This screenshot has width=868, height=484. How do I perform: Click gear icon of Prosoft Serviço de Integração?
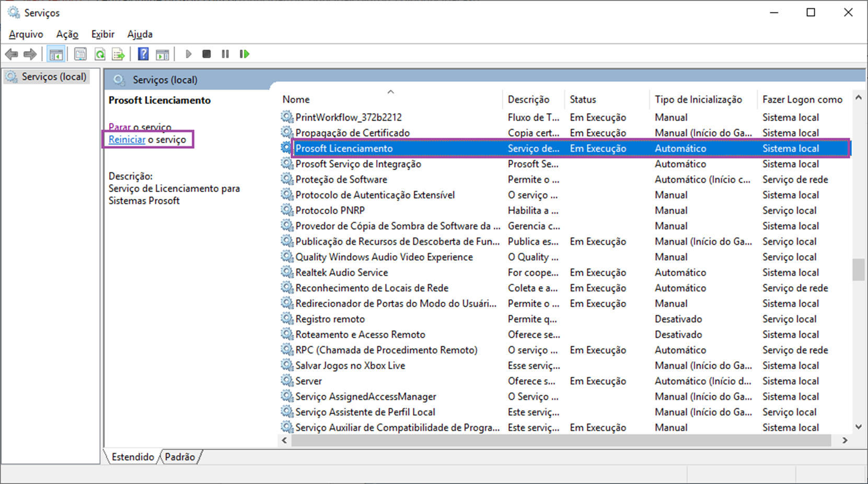coord(287,163)
